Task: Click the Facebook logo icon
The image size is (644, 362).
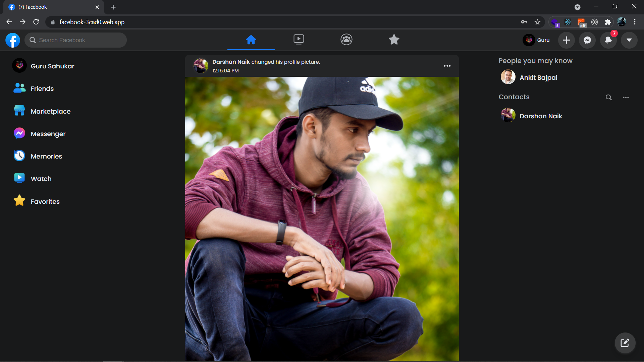Action: [x=13, y=40]
